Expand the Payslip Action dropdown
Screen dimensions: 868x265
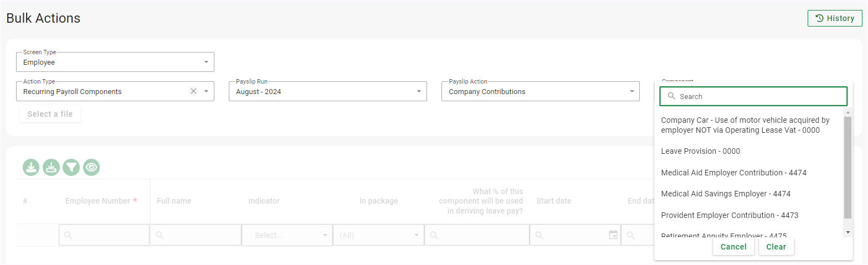tap(631, 91)
